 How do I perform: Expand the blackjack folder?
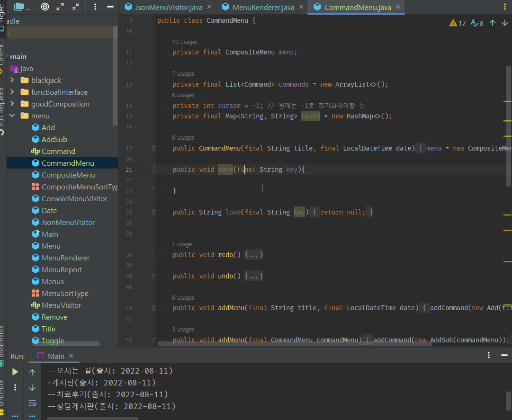(x=12, y=80)
